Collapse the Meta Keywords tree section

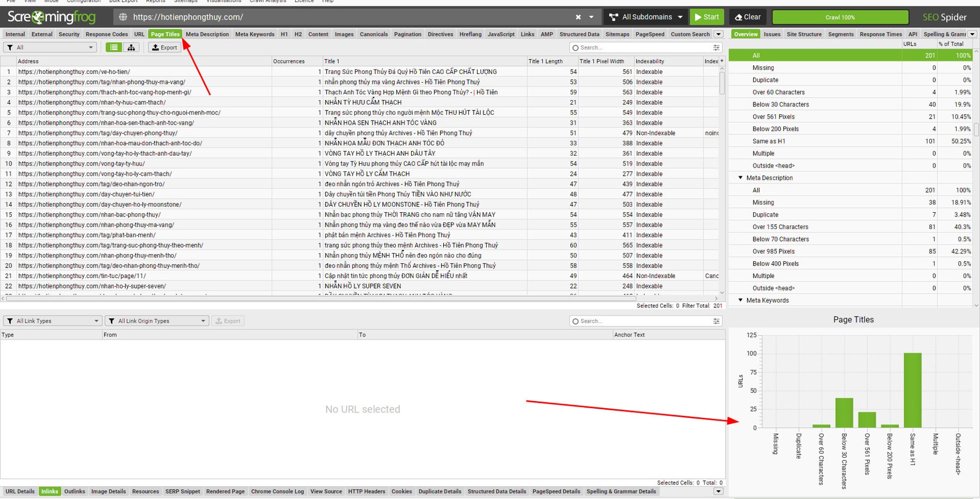(740, 300)
